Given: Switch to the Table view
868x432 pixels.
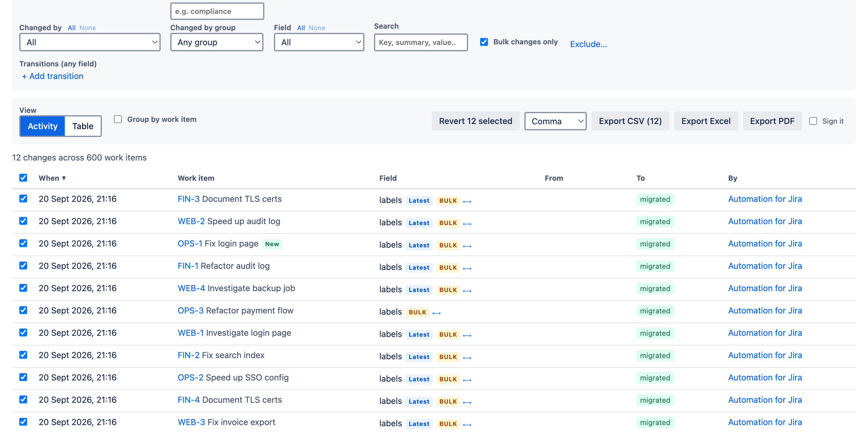Looking at the screenshot, I should click(x=83, y=126).
